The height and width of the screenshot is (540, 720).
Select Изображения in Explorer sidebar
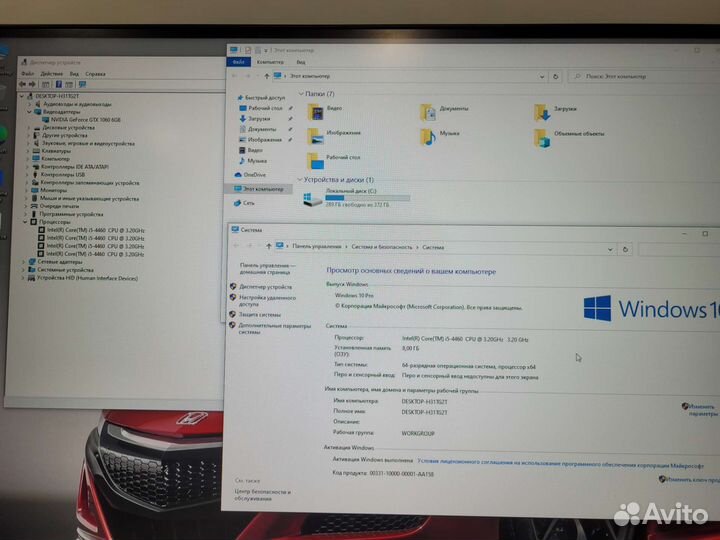(x=264, y=140)
